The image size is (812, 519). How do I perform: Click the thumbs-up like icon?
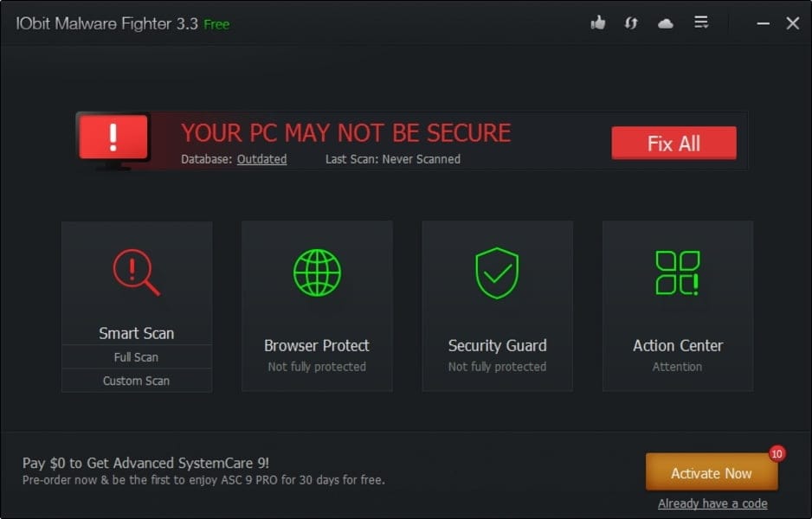pos(597,23)
